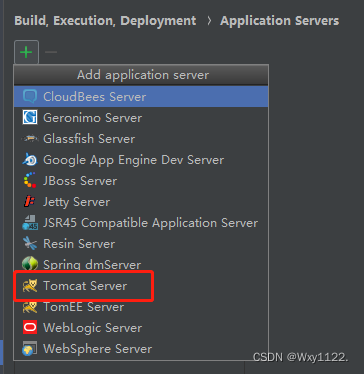The image size is (364, 374).
Task: Click the green plus add-server button
Action: pyautogui.click(x=26, y=52)
